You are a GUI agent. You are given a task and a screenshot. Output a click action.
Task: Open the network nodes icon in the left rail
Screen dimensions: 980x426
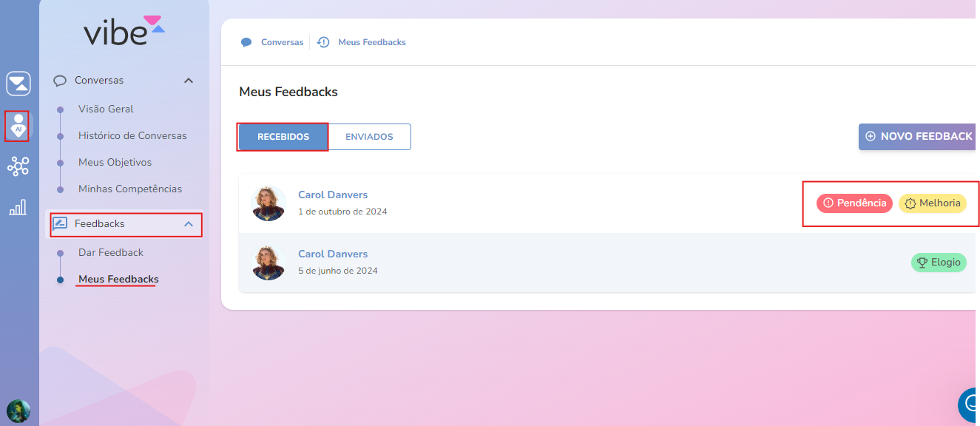[18, 166]
